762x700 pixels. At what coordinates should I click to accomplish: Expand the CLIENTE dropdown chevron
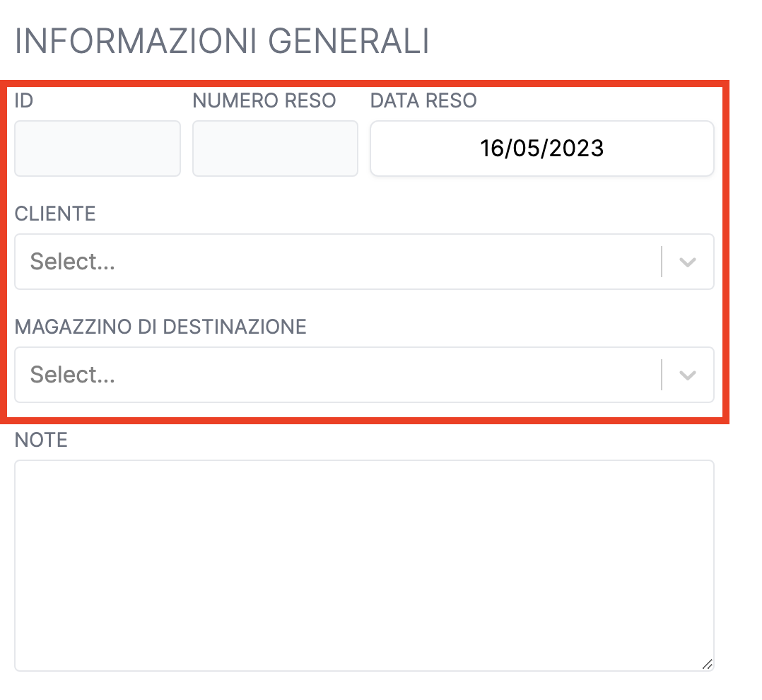pyautogui.click(x=688, y=262)
